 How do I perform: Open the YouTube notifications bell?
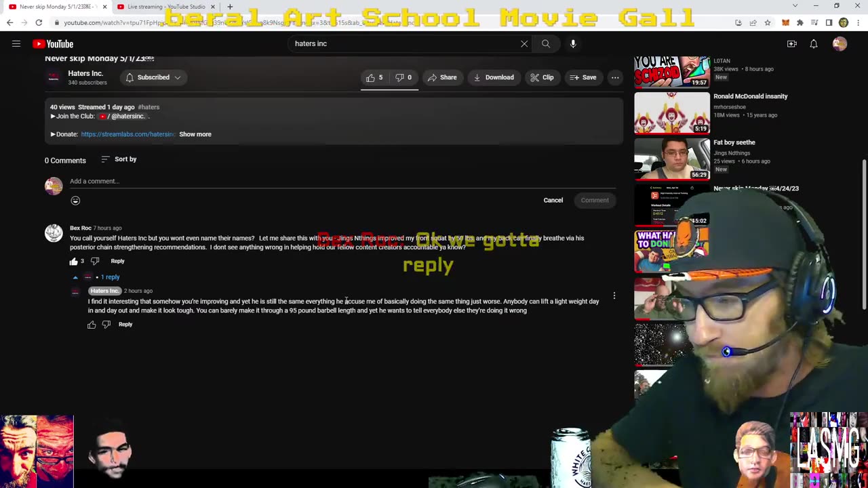click(814, 44)
